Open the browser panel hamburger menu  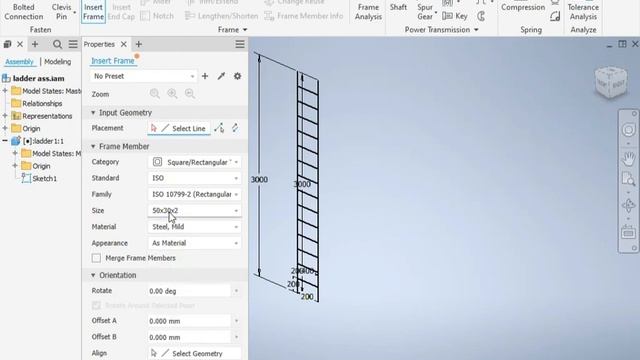click(73, 44)
